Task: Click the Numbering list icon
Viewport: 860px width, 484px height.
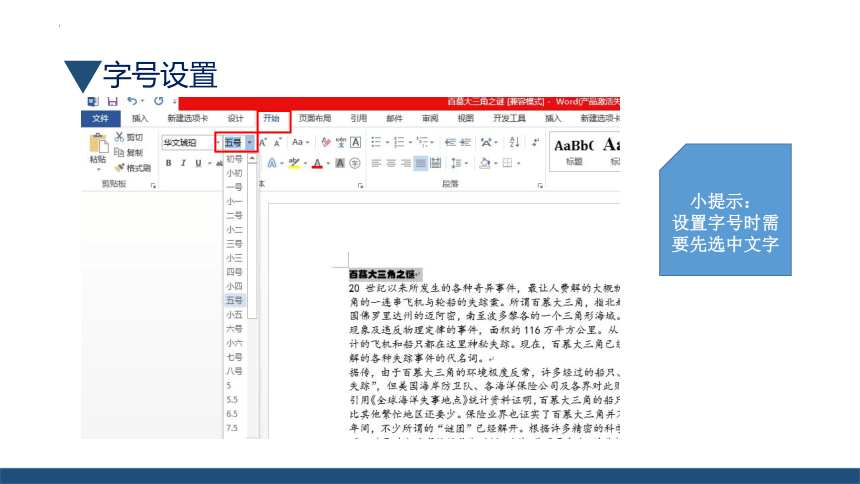Action: point(399,143)
